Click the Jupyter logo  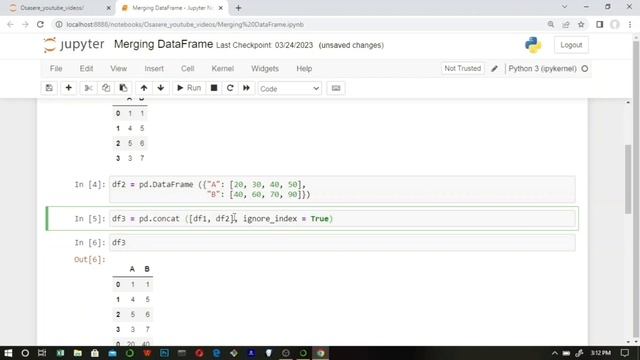[x=74, y=44]
